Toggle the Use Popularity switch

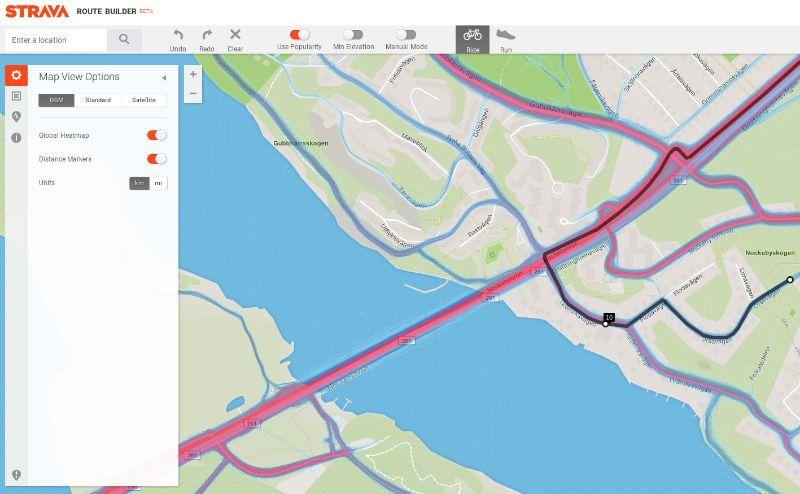click(x=300, y=34)
